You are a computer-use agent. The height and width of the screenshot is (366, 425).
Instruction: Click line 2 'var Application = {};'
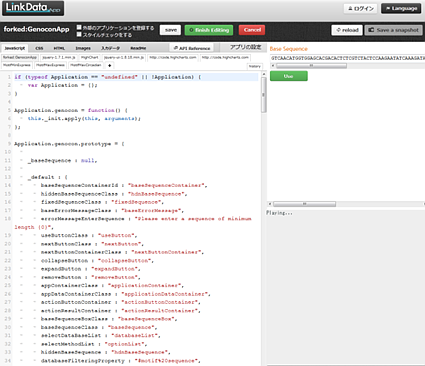[62, 85]
